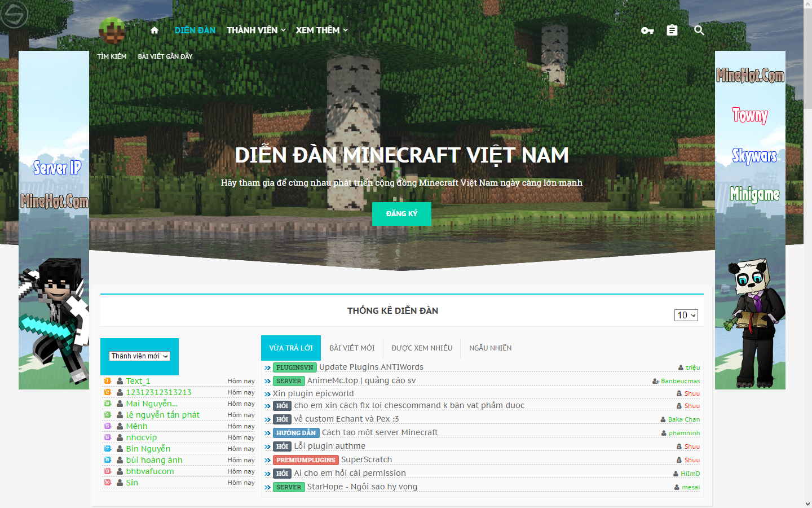Click the rank 10 badge beside Sin
The width and height of the screenshot is (812, 508).
pyautogui.click(x=108, y=483)
